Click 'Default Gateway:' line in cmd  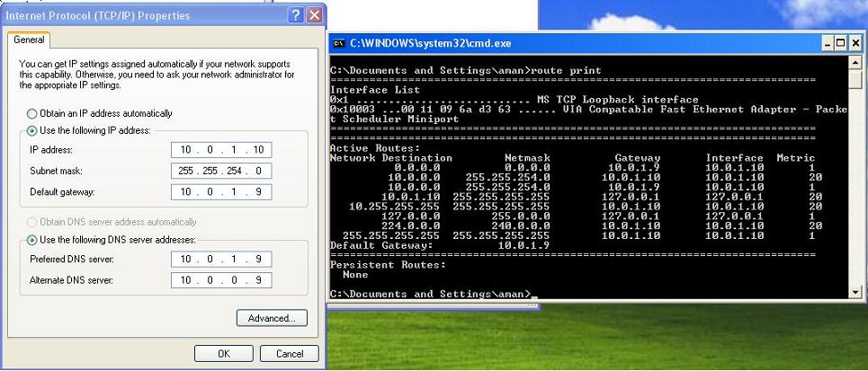(x=440, y=245)
